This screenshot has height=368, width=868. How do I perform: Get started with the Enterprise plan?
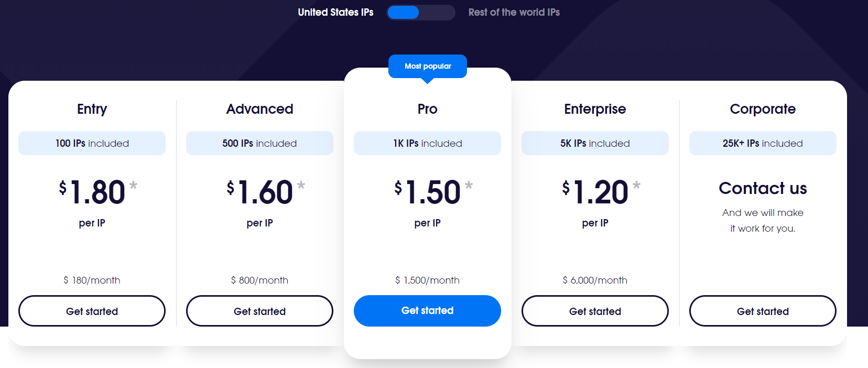(595, 310)
